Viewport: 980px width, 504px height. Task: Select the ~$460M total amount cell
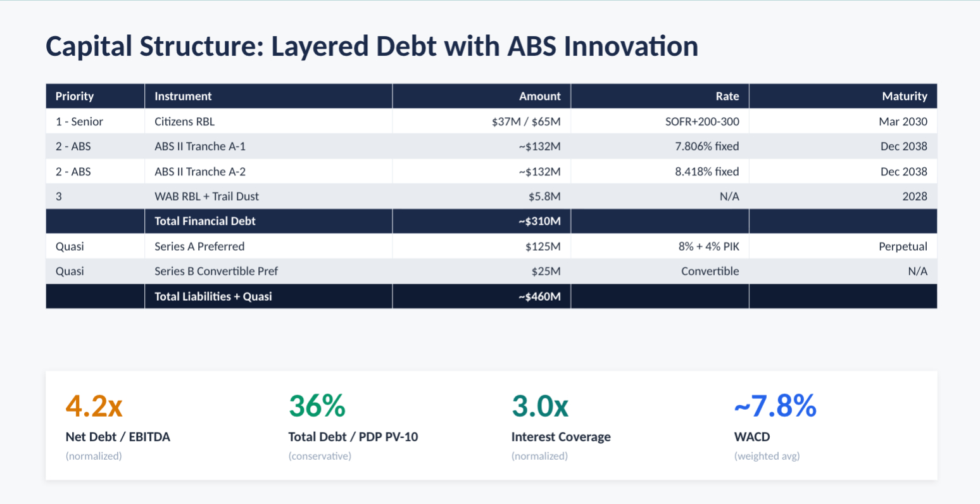coord(539,296)
